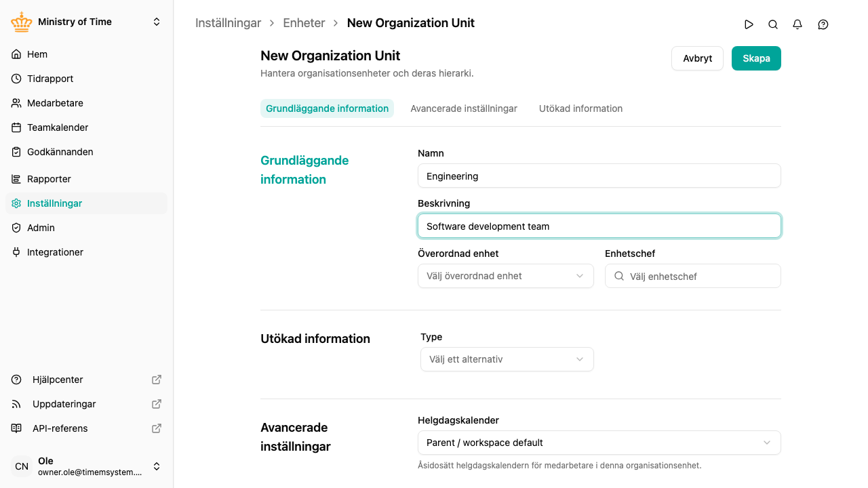The width and height of the screenshot is (868, 488).
Task: Open Rapporter in sidebar
Action: click(x=87, y=179)
